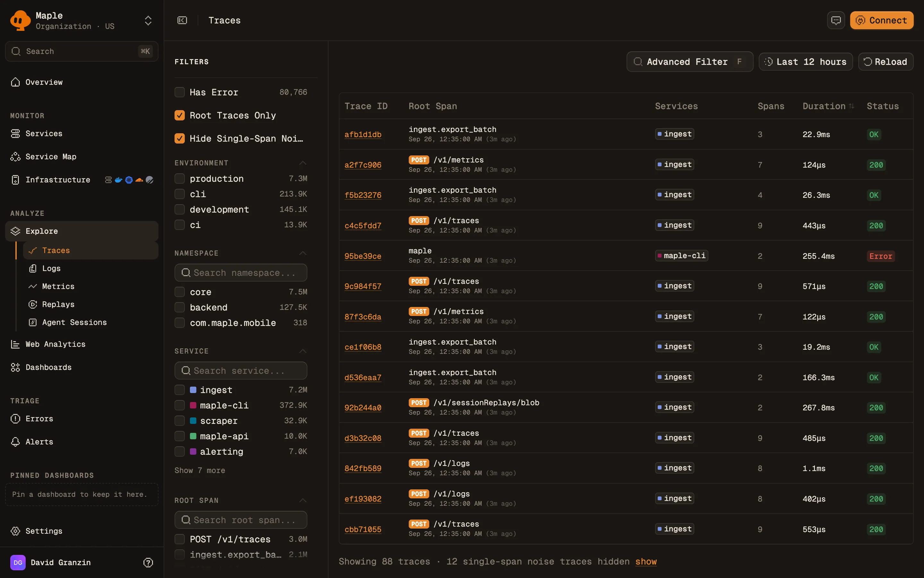Click the Kubernetes icon beside Infrastructure

[x=129, y=180]
